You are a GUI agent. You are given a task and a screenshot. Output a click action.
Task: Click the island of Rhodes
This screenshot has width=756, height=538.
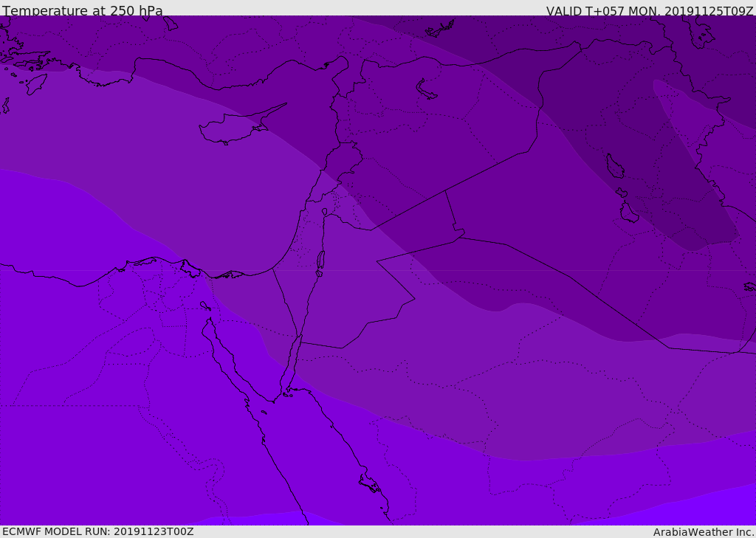[x=36, y=83]
